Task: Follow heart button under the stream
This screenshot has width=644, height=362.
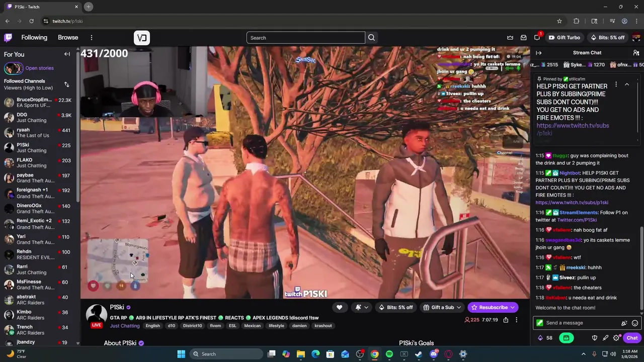Action: click(x=339, y=307)
